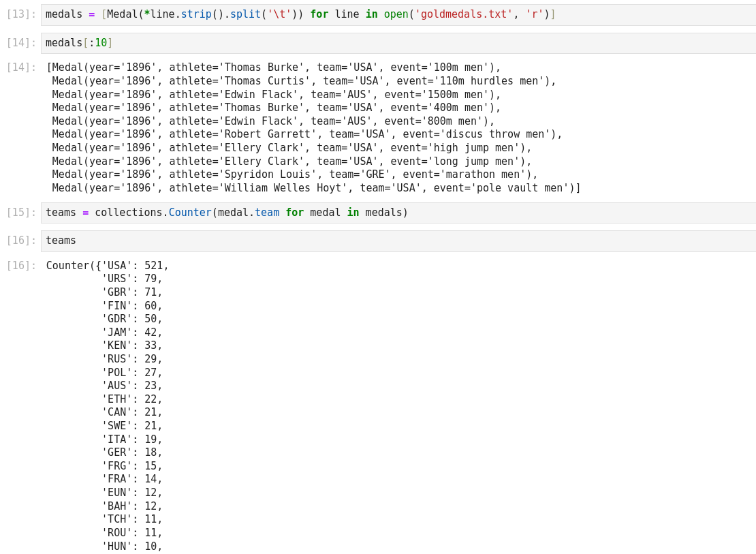Click the 'goldmedals.txt' string in cell 13
756x554 pixels.
(463, 14)
